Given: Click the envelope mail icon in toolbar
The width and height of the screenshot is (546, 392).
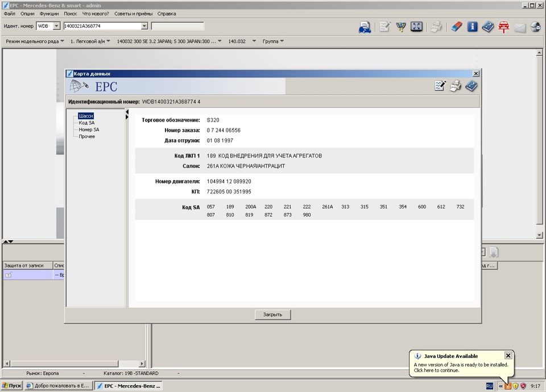Looking at the screenshot, I should (520, 27).
